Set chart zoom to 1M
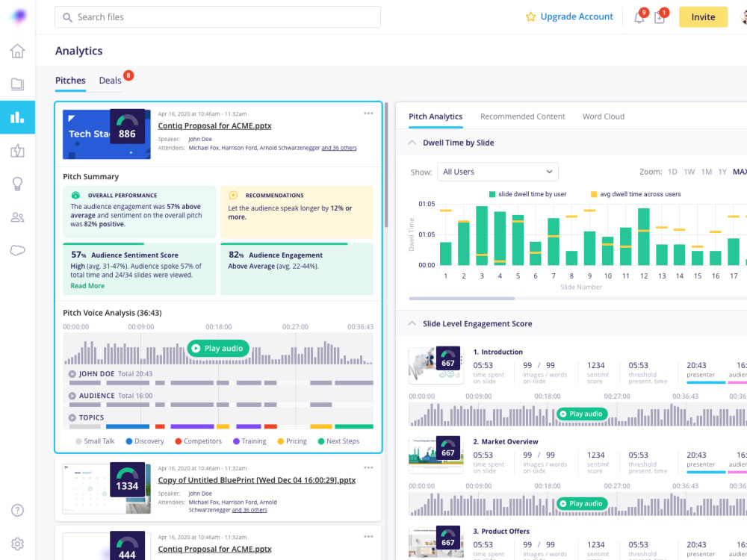This screenshot has width=747, height=560. (x=707, y=172)
